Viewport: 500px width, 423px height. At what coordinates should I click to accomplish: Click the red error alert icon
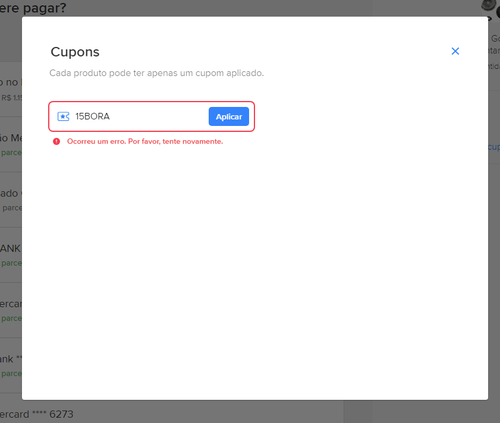pos(57,141)
